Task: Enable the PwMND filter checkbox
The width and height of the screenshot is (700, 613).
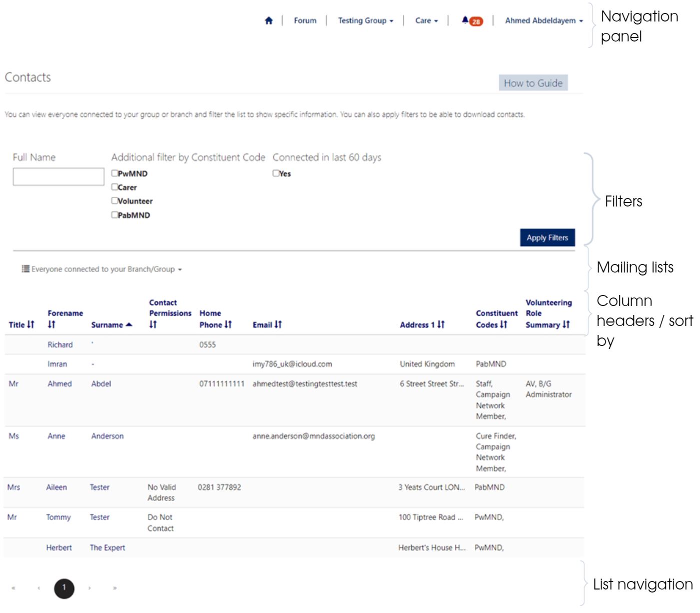Action: (115, 173)
